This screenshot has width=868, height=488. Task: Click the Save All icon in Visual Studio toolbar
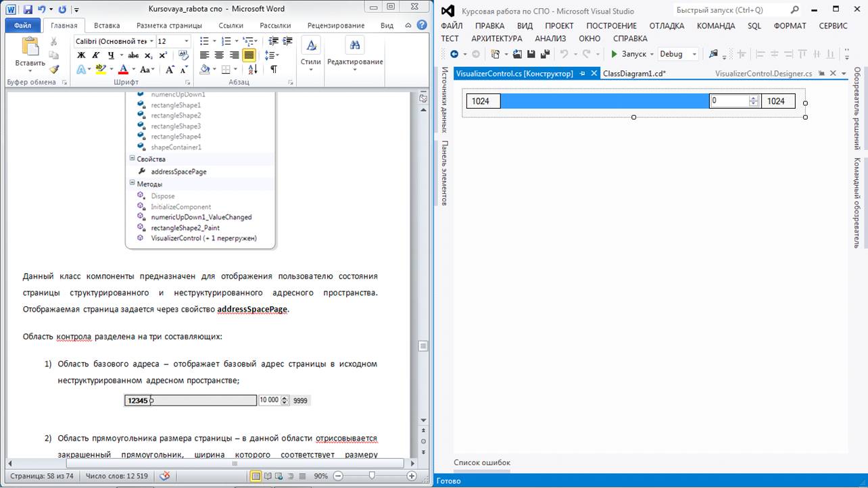point(544,54)
